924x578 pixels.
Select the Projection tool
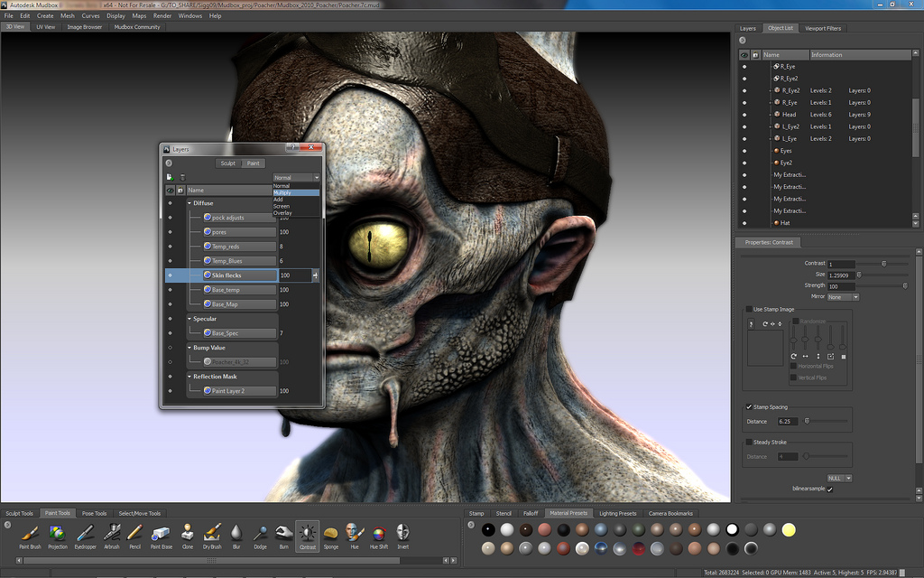57,536
